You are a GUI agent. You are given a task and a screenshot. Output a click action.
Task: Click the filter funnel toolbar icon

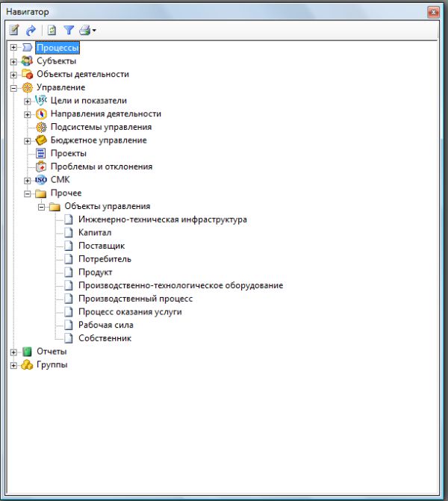click(68, 31)
